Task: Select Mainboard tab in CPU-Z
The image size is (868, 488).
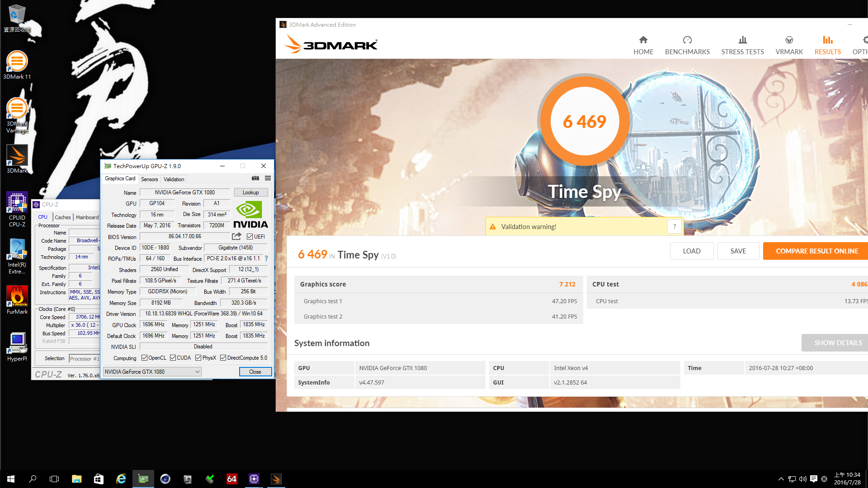Action: [87, 217]
